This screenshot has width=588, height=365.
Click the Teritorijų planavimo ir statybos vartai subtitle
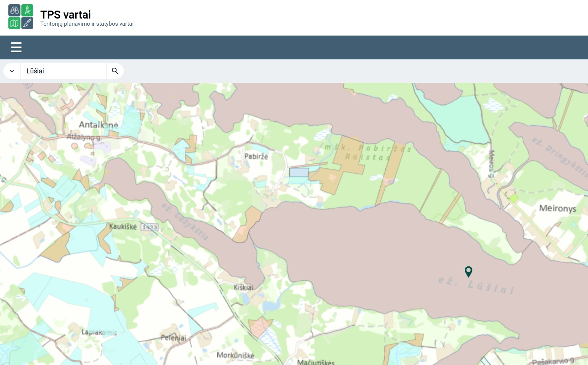tap(87, 24)
